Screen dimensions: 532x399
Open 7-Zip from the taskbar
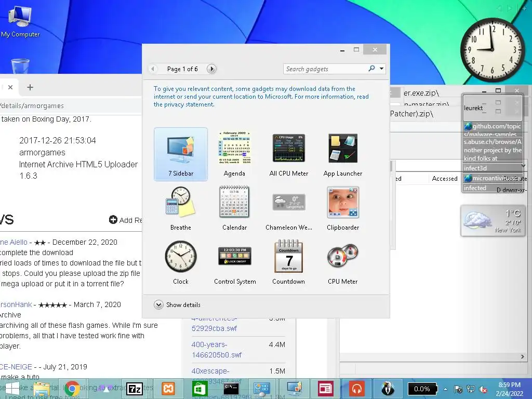pos(135,389)
